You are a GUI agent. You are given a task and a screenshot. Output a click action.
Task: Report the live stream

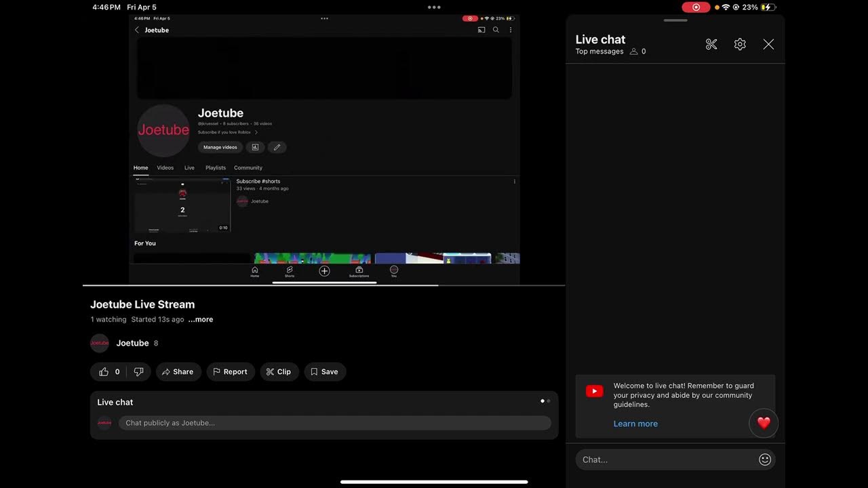tap(231, 371)
